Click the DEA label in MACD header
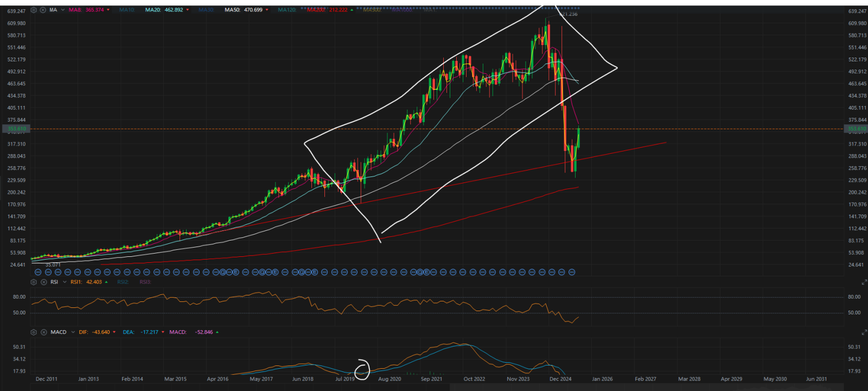 pos(128,332)
